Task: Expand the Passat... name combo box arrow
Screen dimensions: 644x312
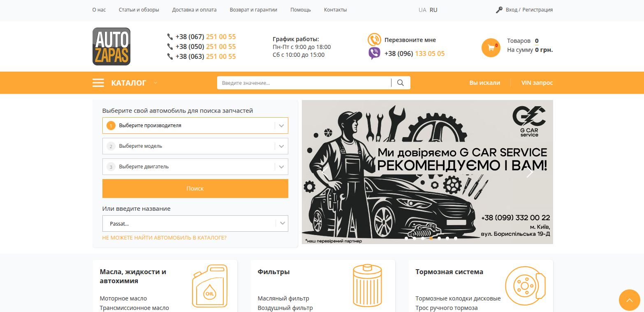Action: pyautogui.click(x=282, y=224)
